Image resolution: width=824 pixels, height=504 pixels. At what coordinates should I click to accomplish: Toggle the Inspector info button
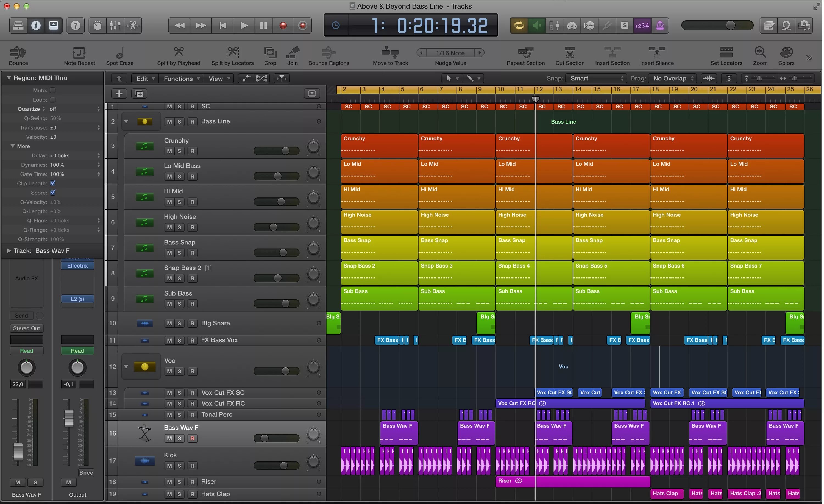click(x=36, y=26)
